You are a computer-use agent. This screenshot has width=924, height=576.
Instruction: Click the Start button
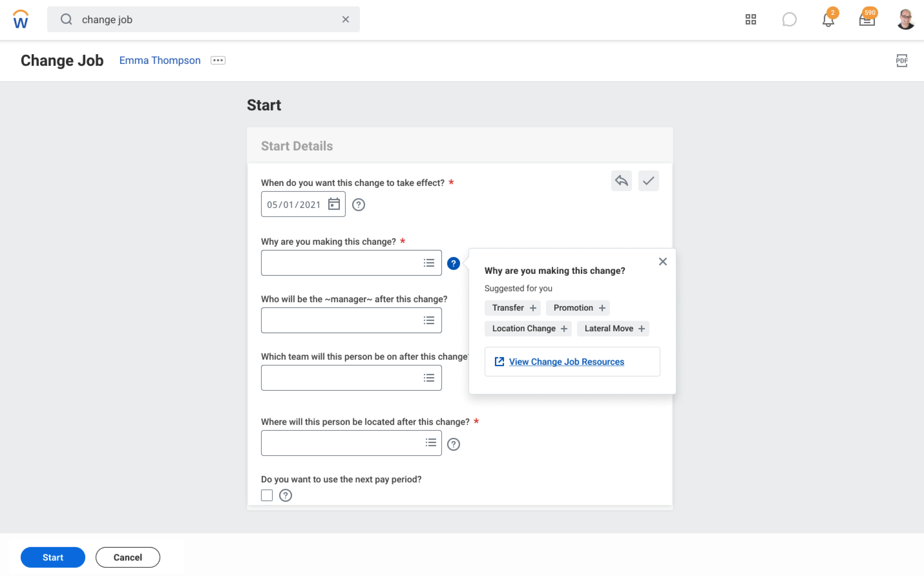[53, 557]
